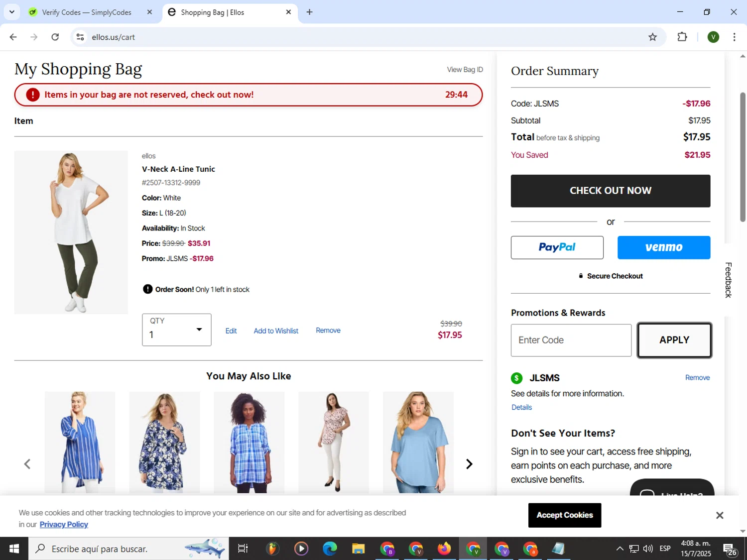Screen dimensions: 747x560
Task: Click the browser forward arrow
Action: tap(34, 37)
